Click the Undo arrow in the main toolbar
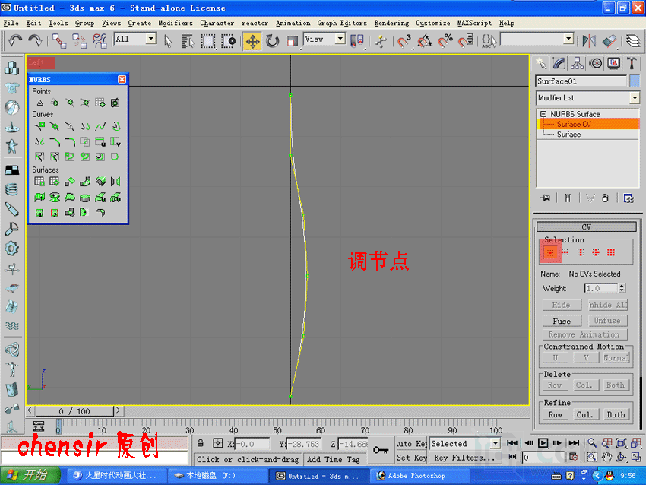The height and width of the screenshot is (485, 646). click(15, 41)
